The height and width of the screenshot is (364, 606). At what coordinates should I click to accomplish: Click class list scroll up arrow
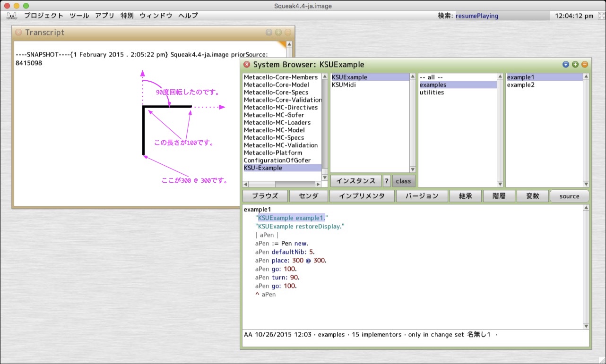412,76
